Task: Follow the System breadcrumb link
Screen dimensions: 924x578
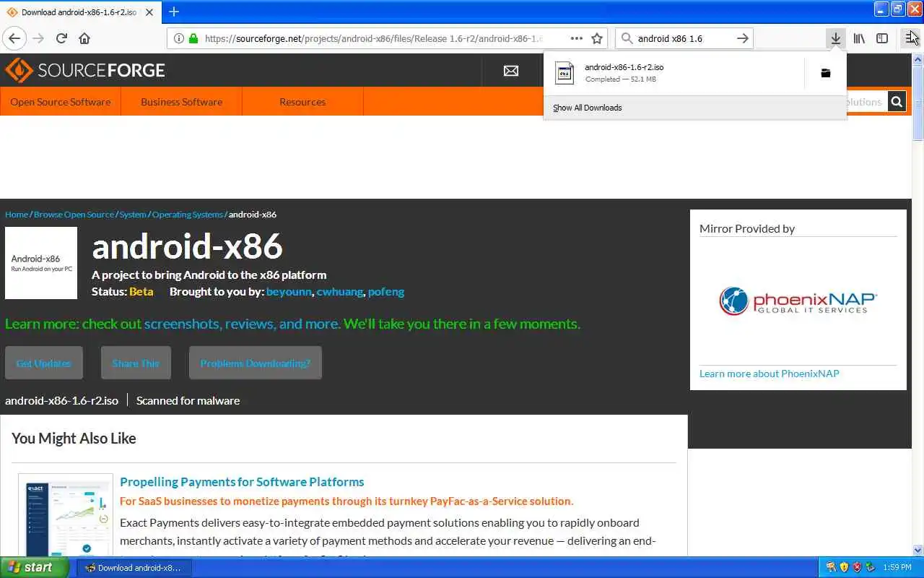Action: pos(133,215)
